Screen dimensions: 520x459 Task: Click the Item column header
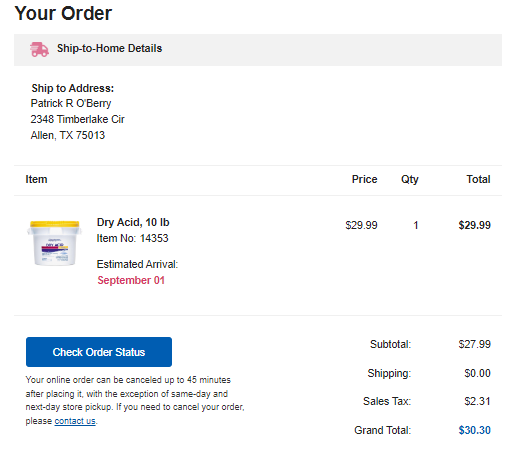click(x=36, y=179)
